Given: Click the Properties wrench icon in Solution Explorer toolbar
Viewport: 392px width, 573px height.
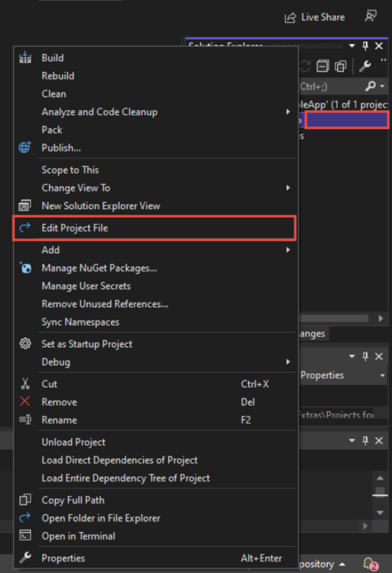Looking at the screenshot, I should click(365, 66).
